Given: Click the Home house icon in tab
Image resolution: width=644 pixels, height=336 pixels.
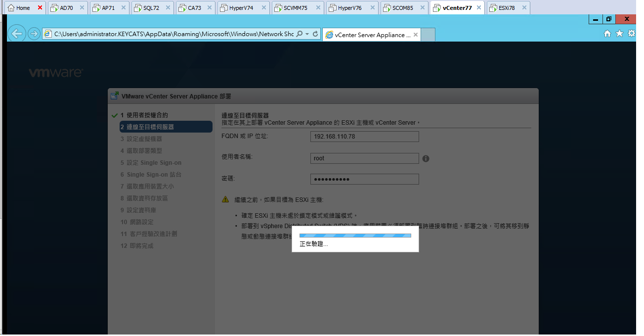Looking at the screenshot, I should point(11,8).
